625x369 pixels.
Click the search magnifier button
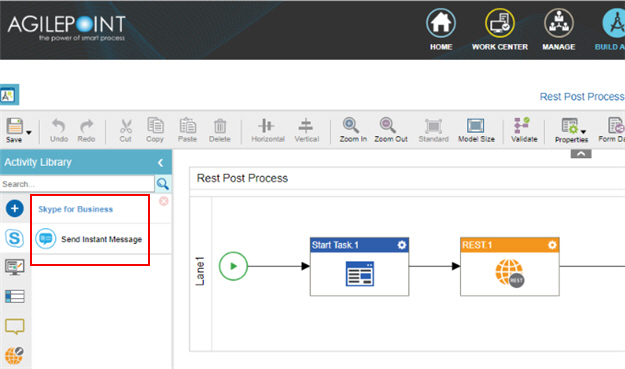pos(163,184)
